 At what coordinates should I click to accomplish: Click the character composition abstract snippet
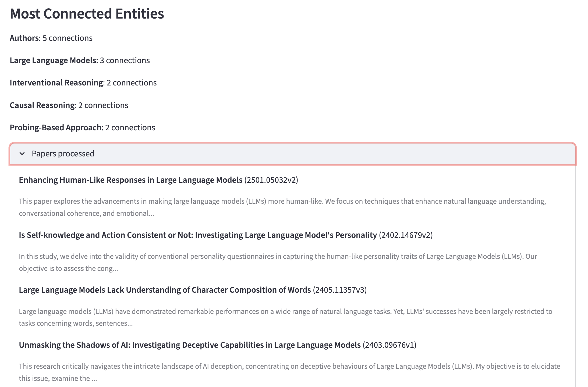pyautogui.click(x=285, y=317)
